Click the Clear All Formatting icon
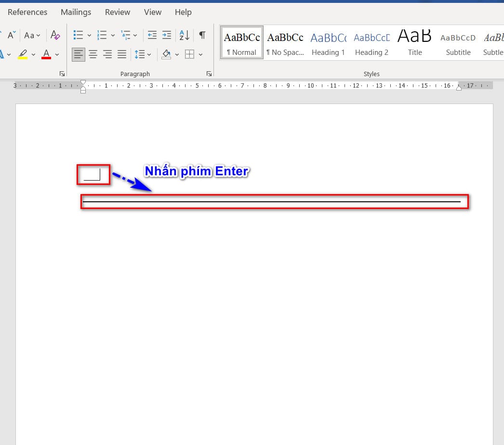Screen dimensions: 504x445 pyautogui.click(x=55, y=35)
